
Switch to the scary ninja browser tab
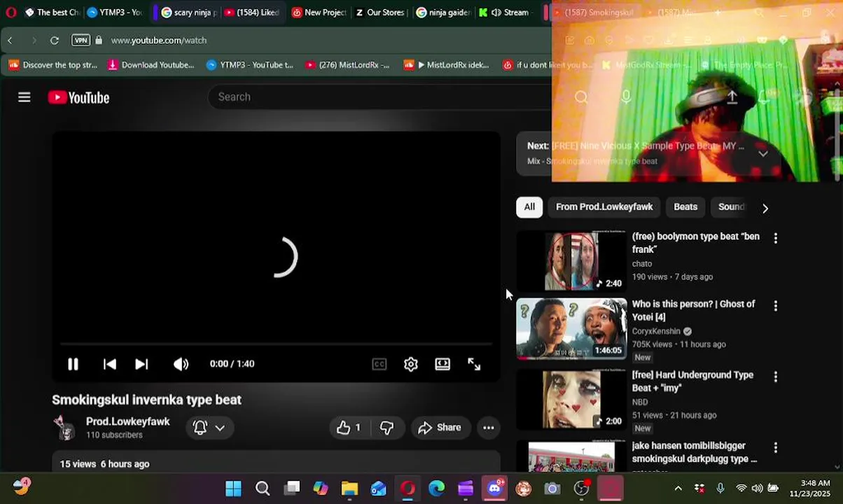(189, 13)
